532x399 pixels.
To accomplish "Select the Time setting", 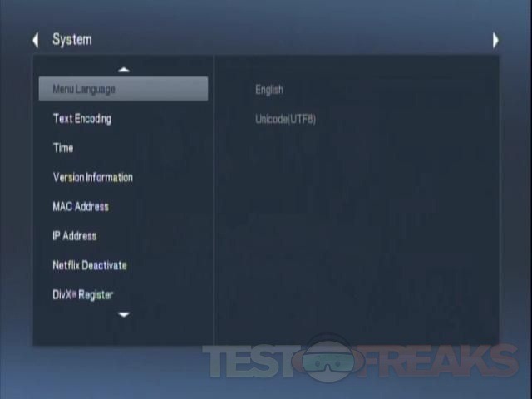I will (x=63, y=148).
